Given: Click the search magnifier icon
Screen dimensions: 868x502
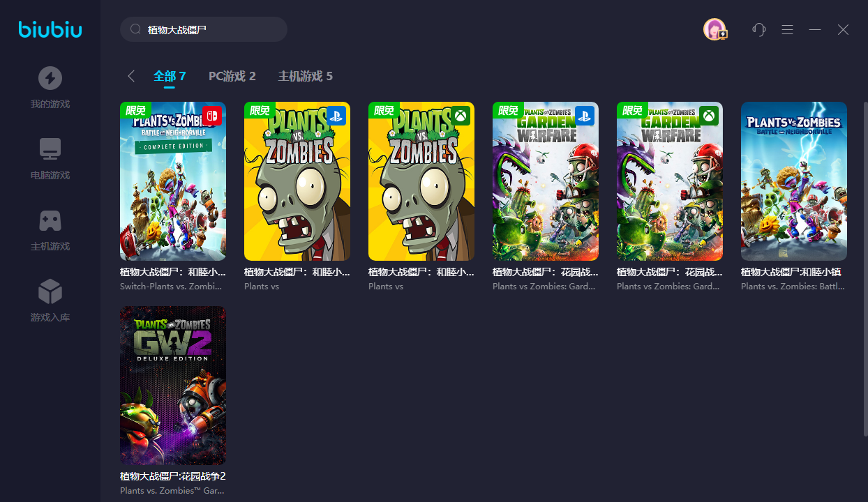Looking at the screenshot, I should pyautogui.click(x=135, y=29).
